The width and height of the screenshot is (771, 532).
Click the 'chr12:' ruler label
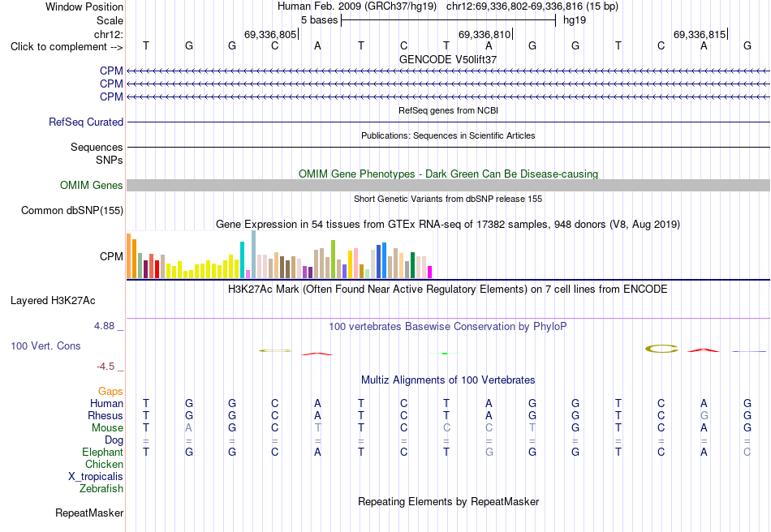[x=108, y=34]
